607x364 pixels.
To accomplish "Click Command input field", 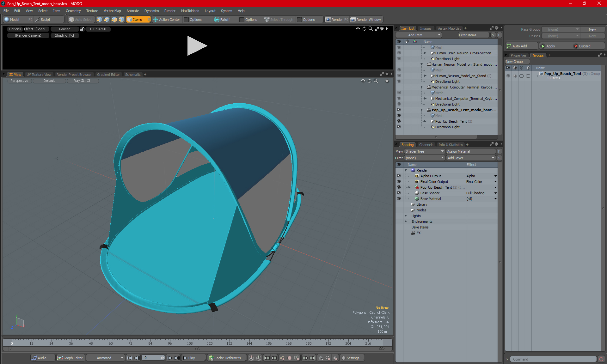I will tap(554, 359).
